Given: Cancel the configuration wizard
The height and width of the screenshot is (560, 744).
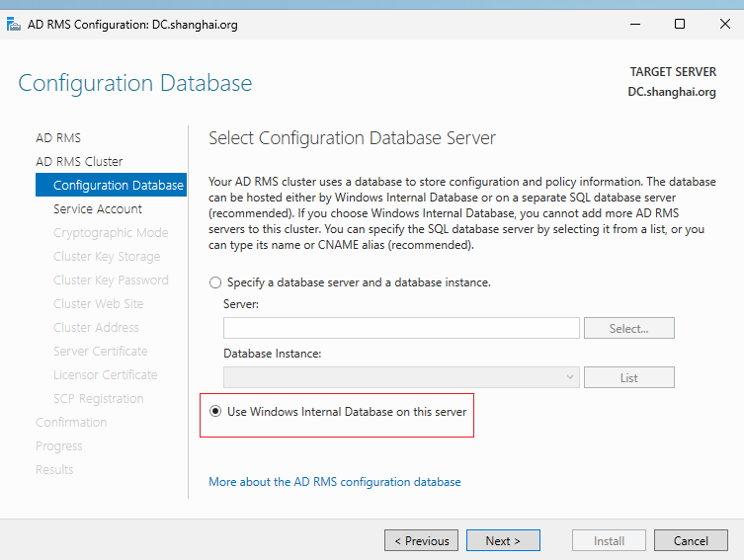Looking at the screenshot, I should 691,540.
